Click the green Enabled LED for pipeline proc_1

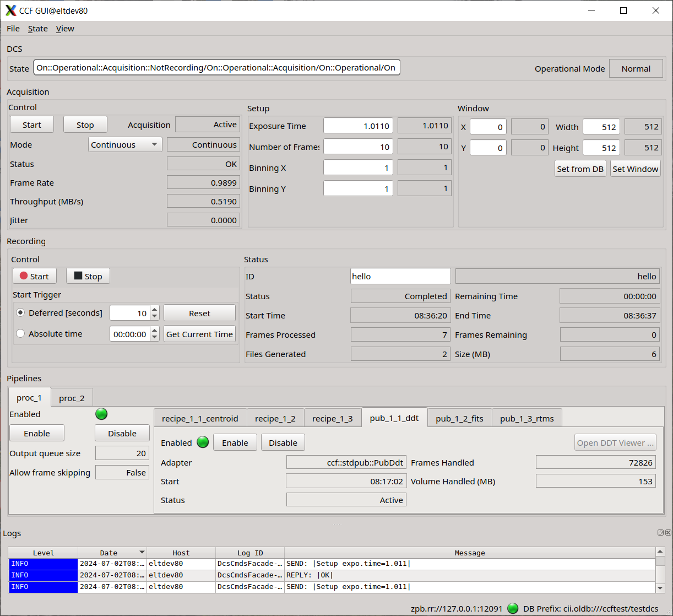tap(101, 414)
